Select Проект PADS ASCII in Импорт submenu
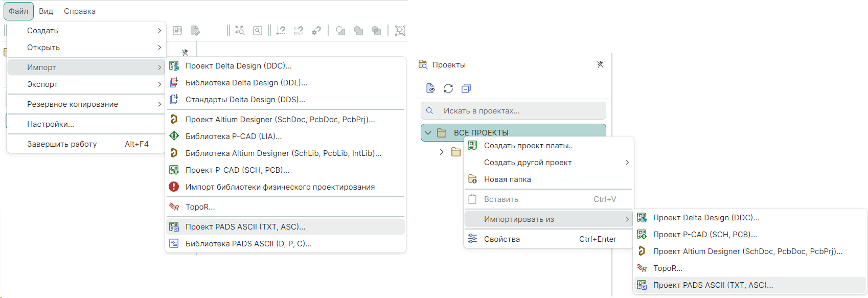Image resolution: width=868 pixels, height=298 pixels. (x=245, y=227)
